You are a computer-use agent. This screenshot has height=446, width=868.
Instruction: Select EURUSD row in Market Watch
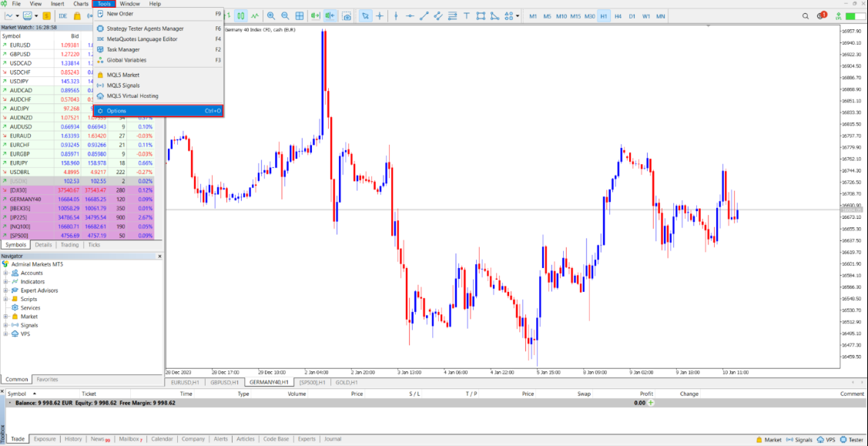78,45
